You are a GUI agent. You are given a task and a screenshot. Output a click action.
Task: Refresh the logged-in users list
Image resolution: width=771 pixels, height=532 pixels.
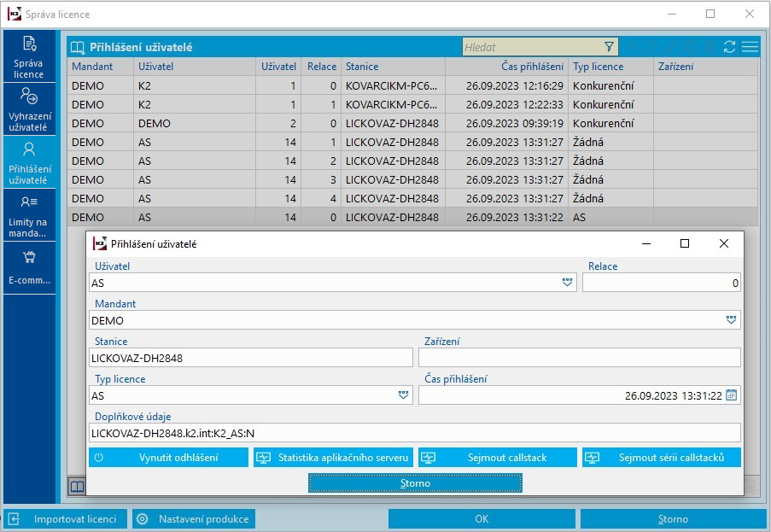coord(729,47)
